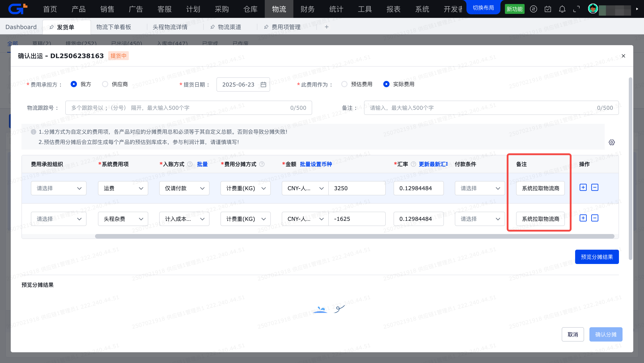Click the dialog vertical scrollbar

pyautogui.click(x=631, y=169)
